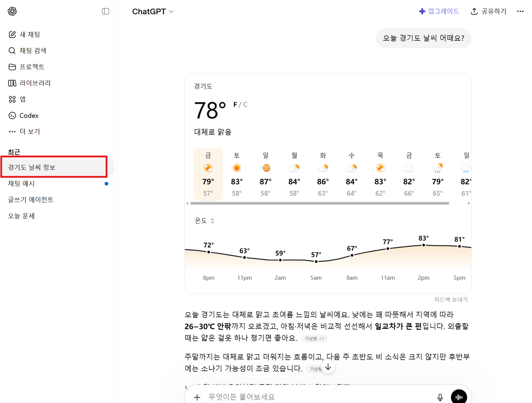Select the 목 forecast day 83°
The image size is (532, 403).
pos(380,174)
